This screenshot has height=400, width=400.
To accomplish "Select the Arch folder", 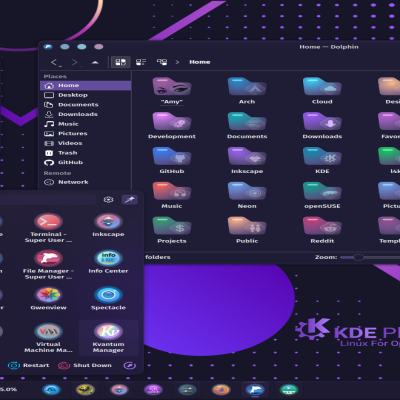I will click(x=247, y=91).
